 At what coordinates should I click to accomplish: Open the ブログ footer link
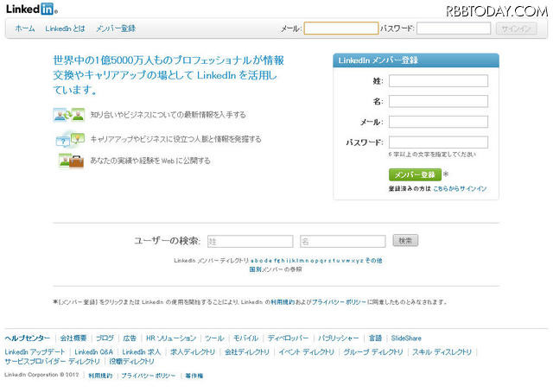point(105,338)
